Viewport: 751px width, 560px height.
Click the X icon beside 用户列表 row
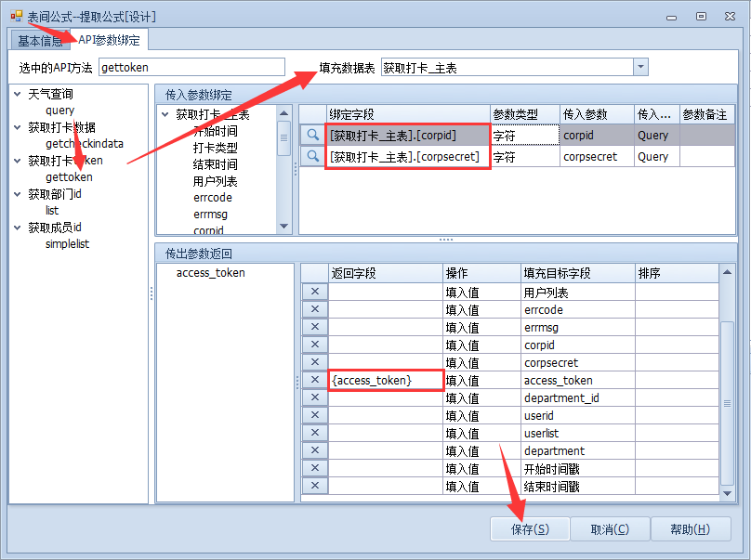(314, 292)
